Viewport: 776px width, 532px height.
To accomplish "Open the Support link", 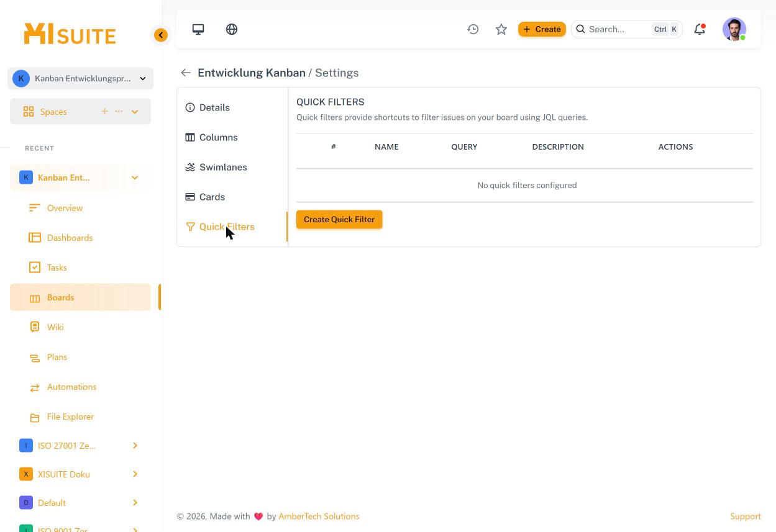I will tap(746, 516).
